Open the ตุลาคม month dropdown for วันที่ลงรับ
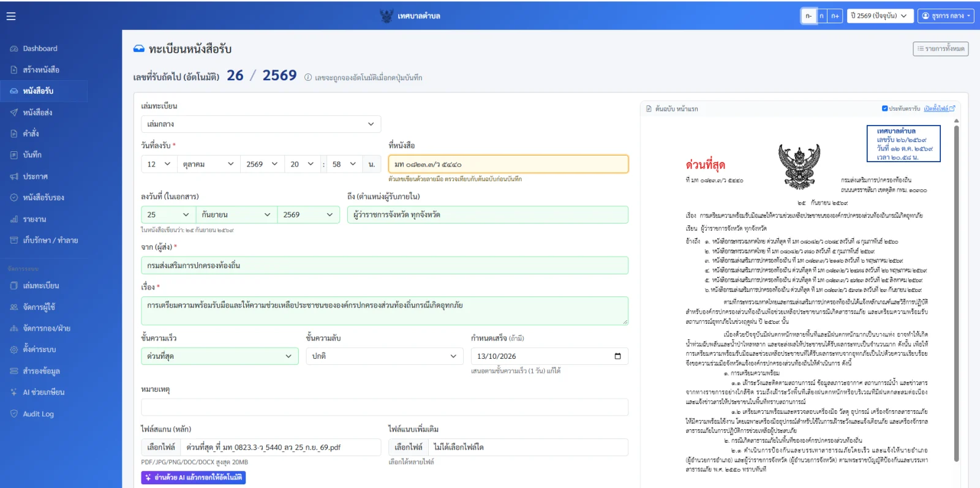The width and height of the screenshot is (980, 488). (209, 164)
